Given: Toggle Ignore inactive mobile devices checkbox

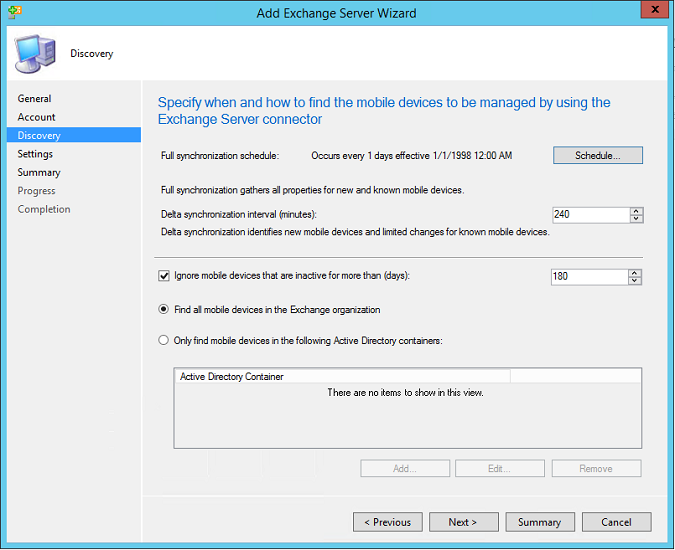Looking at the screenshot, I should pyautogui.click(x=164, y=276).
